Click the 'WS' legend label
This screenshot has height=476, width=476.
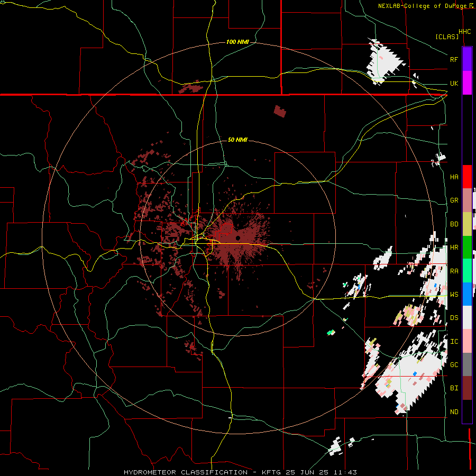(x=454, y=294)
